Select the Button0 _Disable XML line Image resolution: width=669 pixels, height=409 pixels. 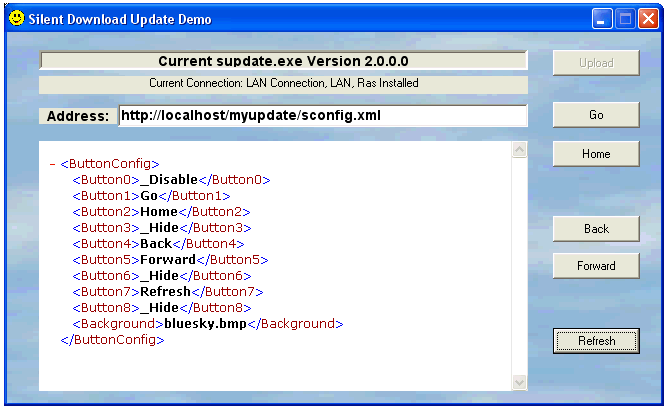171,180
